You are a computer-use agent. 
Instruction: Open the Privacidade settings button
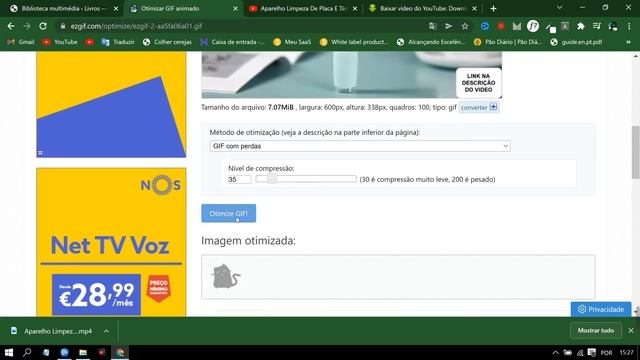(601, 309)
